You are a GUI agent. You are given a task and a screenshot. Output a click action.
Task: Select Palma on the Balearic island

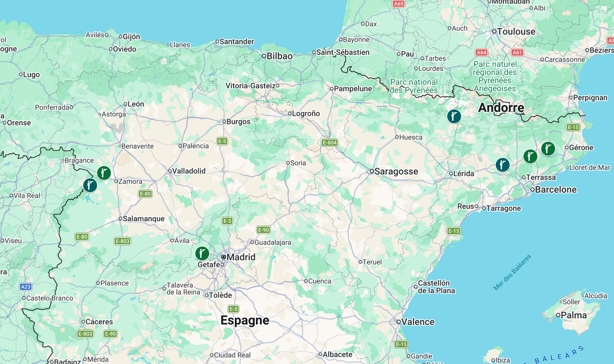click(x=574, y=315)
